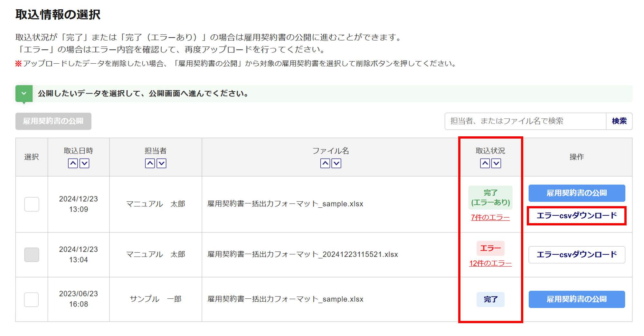Sort 担当者 column ascending
This screenshot has height=336, width=644.
[150, 163]
